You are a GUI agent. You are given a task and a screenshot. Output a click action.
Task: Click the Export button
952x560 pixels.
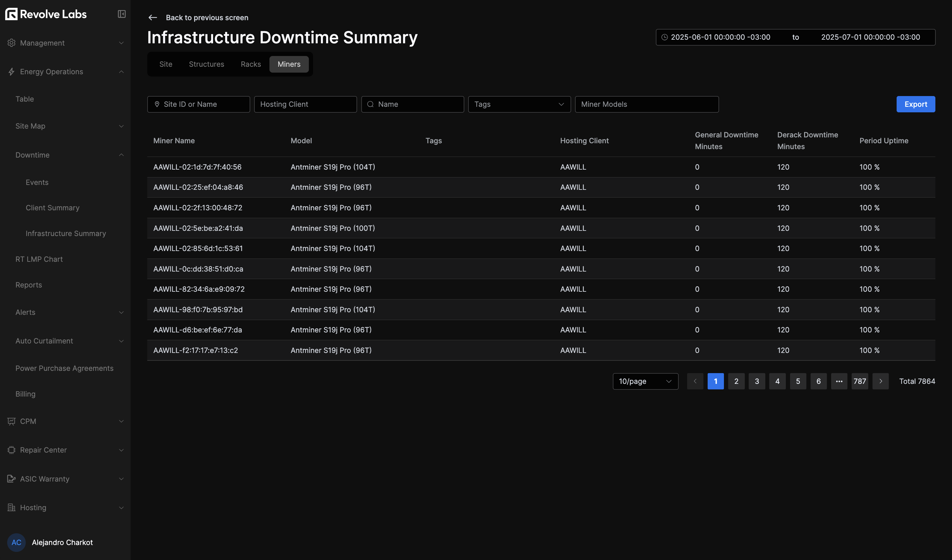916,104
